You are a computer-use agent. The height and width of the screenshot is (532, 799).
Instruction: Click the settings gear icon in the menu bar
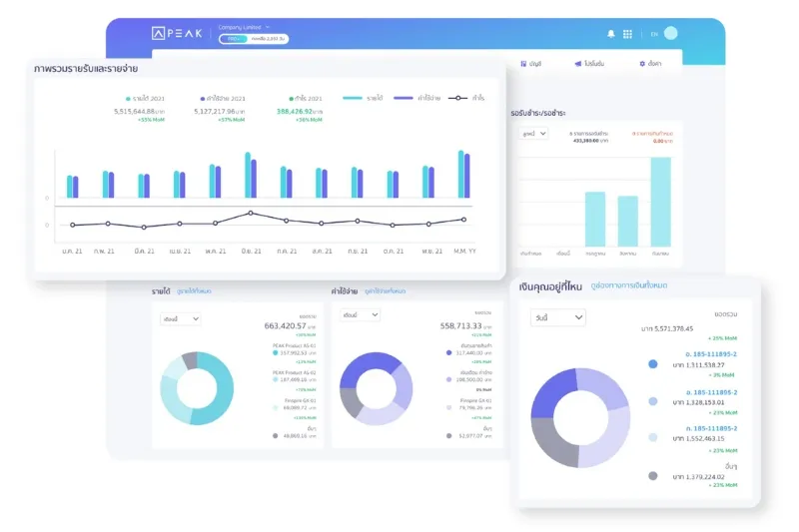pos(643,64)
